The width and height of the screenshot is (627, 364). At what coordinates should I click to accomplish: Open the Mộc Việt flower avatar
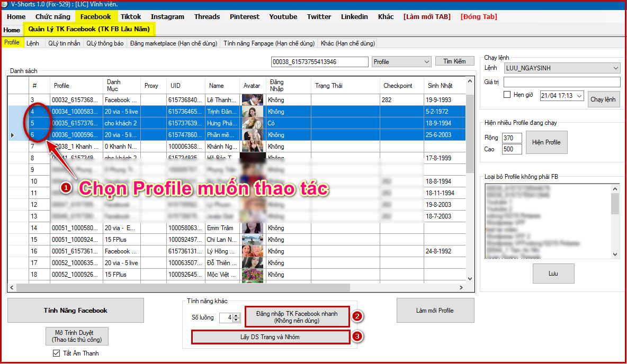[x=252, y=275]
